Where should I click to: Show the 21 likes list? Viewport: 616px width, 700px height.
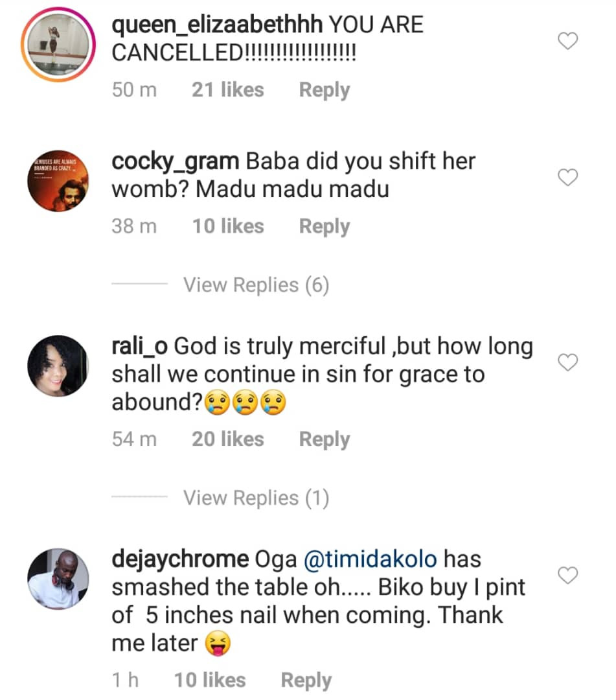[x=227, y=90]
